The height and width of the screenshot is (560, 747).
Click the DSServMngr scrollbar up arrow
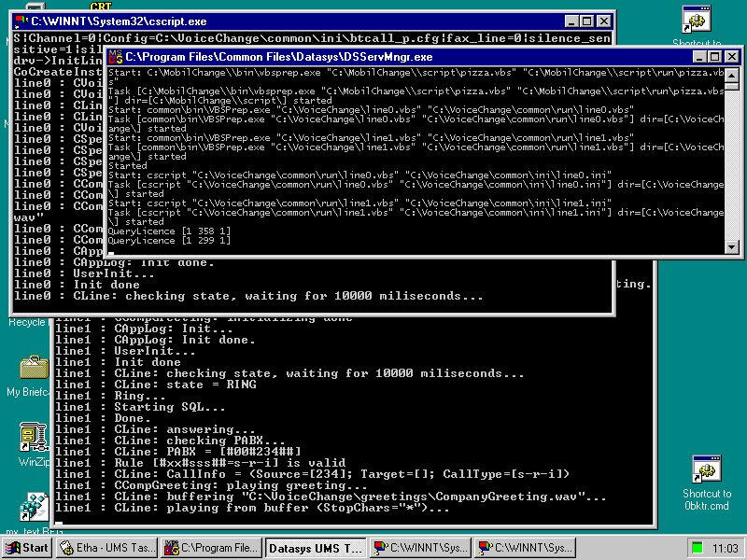pos(731,75)
